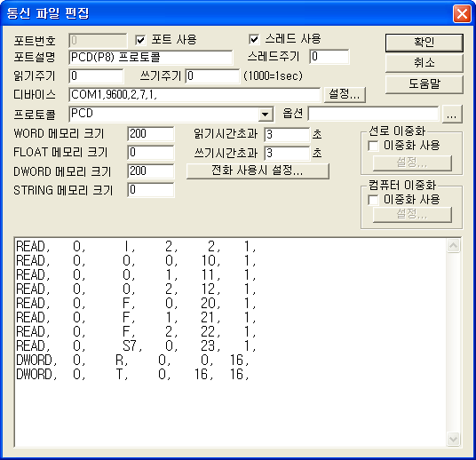This screenshot has height=460, width=476.
Task: Click the scroll down arrow in the list box
Action: tap(453, 439)
